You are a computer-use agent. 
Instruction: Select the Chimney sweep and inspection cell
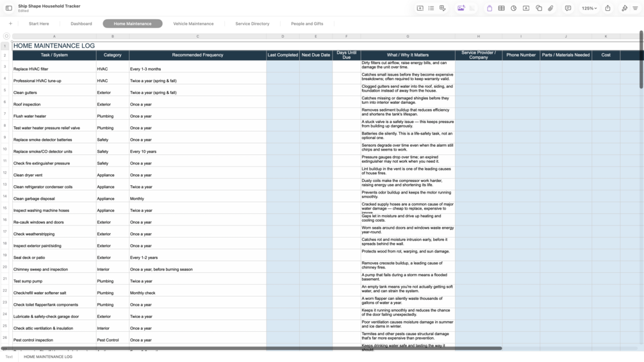tap(54, 267)
